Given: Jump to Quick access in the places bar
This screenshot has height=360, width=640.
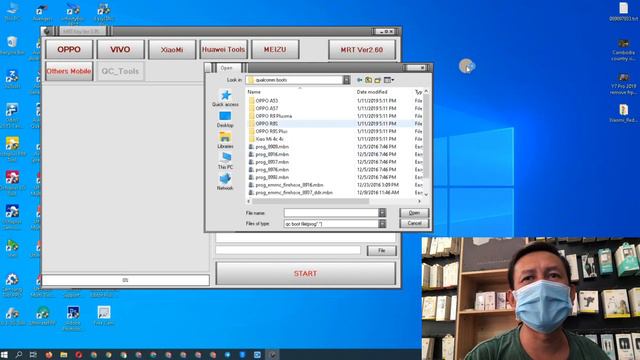Looking at the screenshot, I should (225, 98).
